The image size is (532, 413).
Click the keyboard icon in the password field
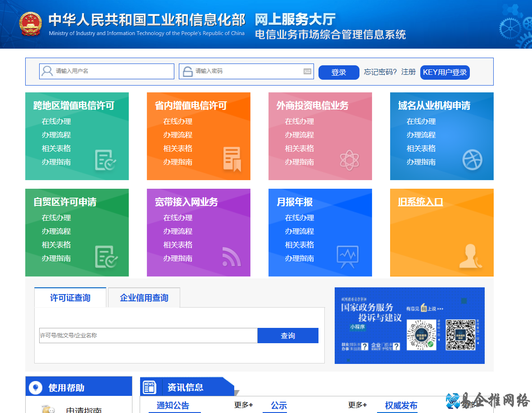tap(307, 72)
